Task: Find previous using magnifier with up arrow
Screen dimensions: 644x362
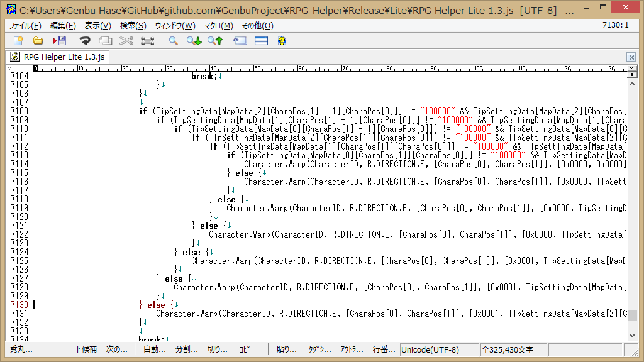Action: click(x=215, y=41)
